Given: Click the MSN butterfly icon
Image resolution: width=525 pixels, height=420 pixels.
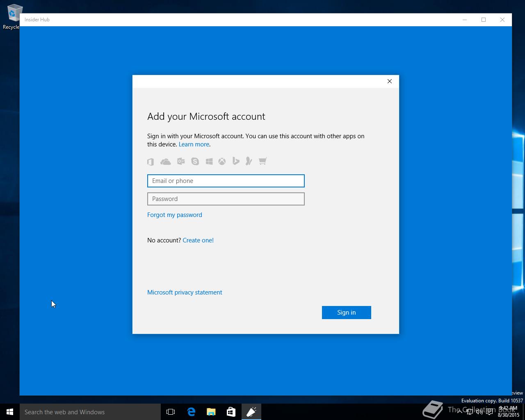Looking at the screenshot, I should pyautogui.click(x=249, y=161).
